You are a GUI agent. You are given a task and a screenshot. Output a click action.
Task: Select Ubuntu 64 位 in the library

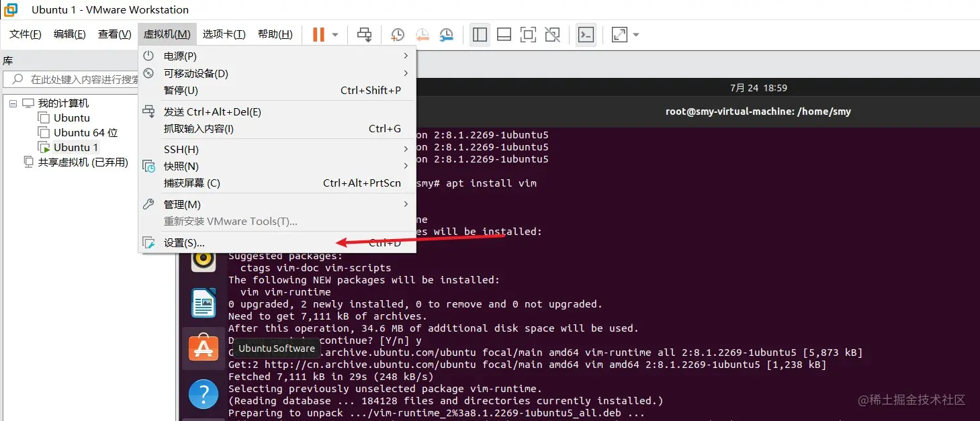pos(86,133)
